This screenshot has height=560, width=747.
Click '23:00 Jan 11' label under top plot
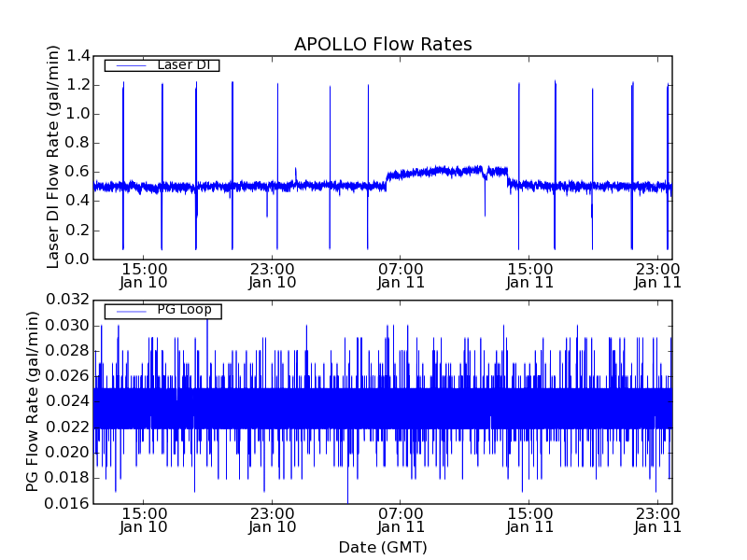pyautogui.click(x=657, y=275)
